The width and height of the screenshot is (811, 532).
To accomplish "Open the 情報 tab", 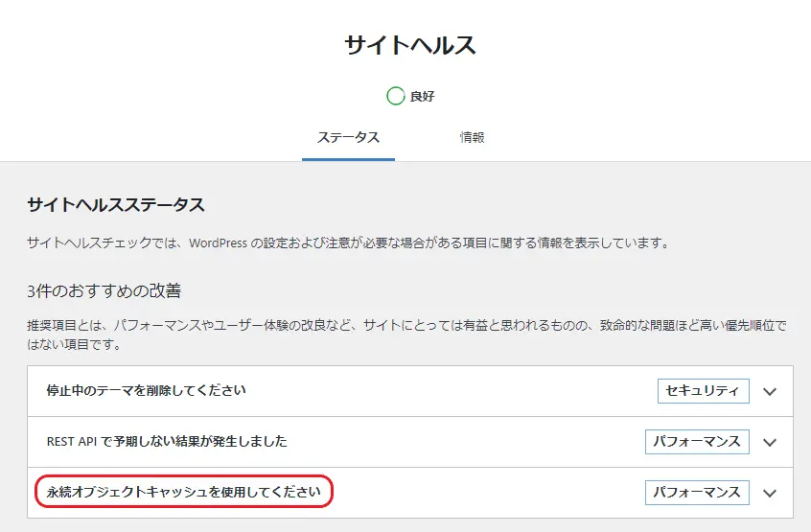I will tap(472, 137).
